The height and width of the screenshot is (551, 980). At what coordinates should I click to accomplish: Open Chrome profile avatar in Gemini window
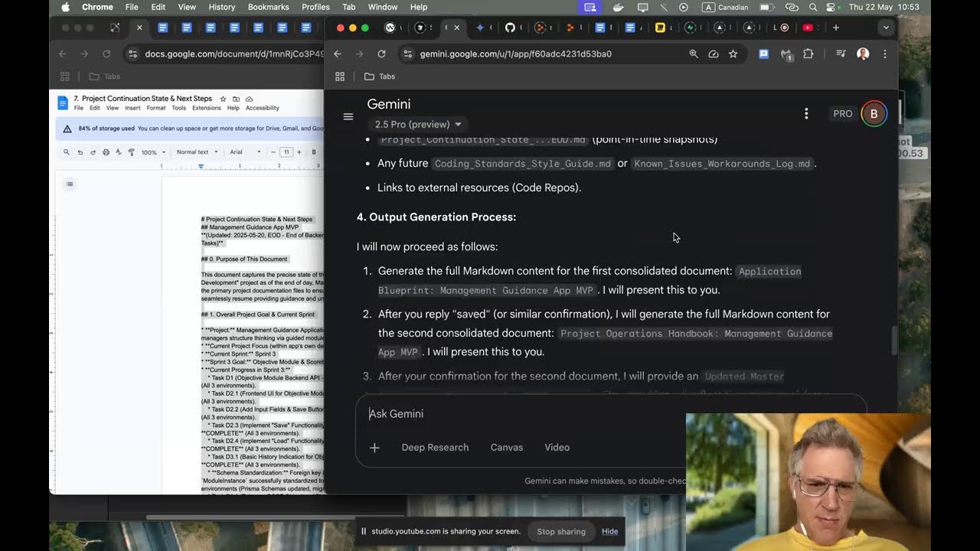tap(863, 54)
